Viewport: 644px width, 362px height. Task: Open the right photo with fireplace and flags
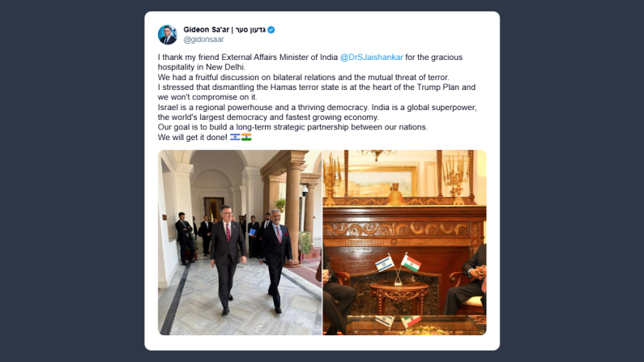click(x=404, y=242)
